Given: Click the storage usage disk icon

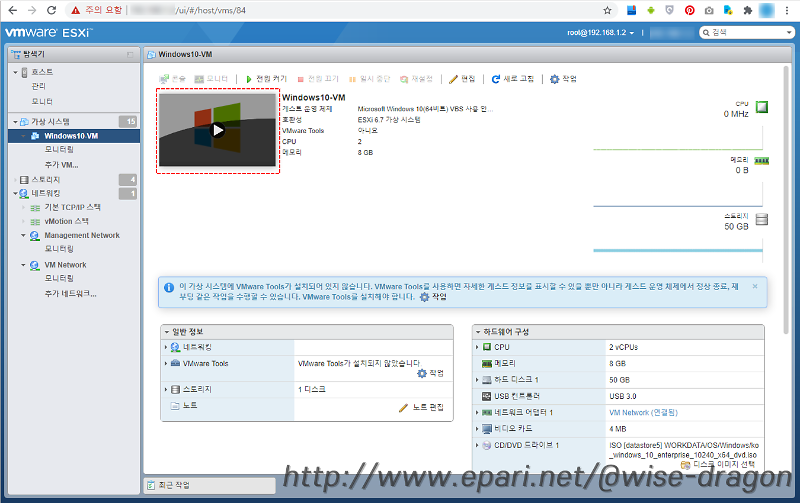Looking at the screenshot, I should [x=762, y=220].
